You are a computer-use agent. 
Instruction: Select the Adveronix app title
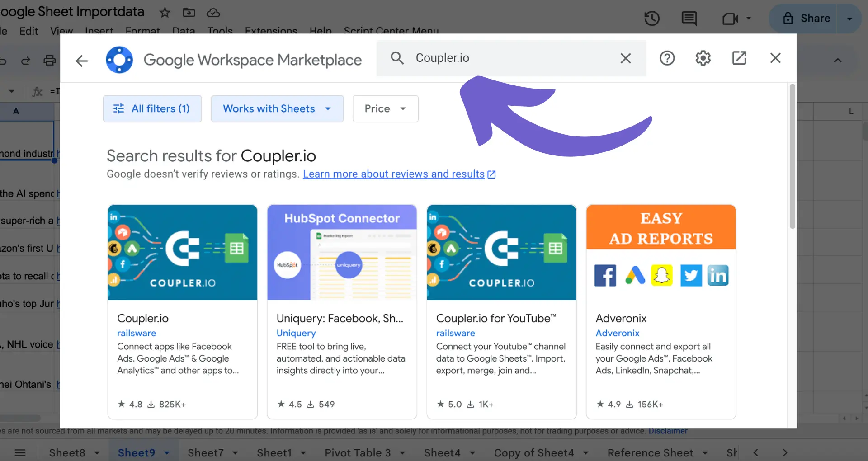point(621,318)
